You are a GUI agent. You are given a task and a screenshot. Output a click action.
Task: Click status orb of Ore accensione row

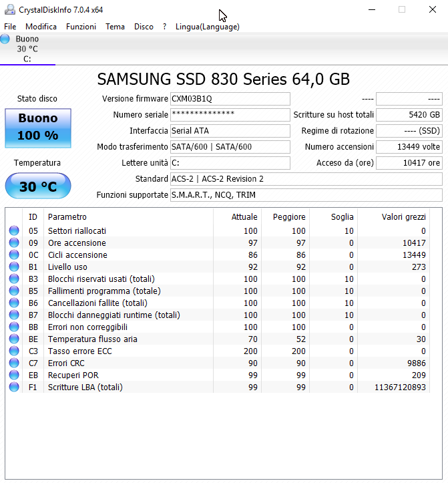click(14, 243)
